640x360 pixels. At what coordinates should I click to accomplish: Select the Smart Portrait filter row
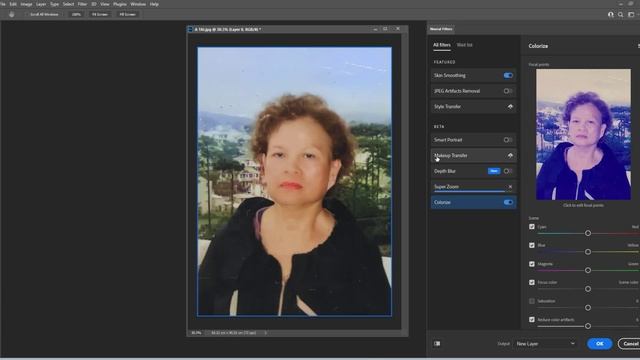(x=473, y=140)
